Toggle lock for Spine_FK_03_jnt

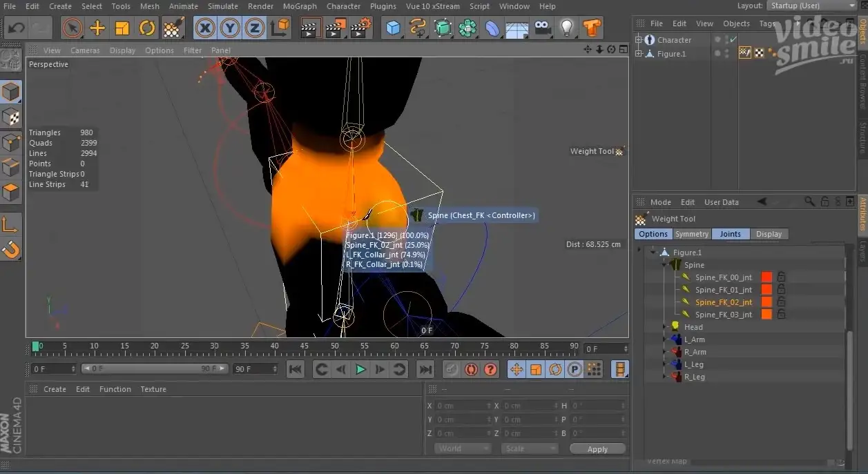click(781, 315)
